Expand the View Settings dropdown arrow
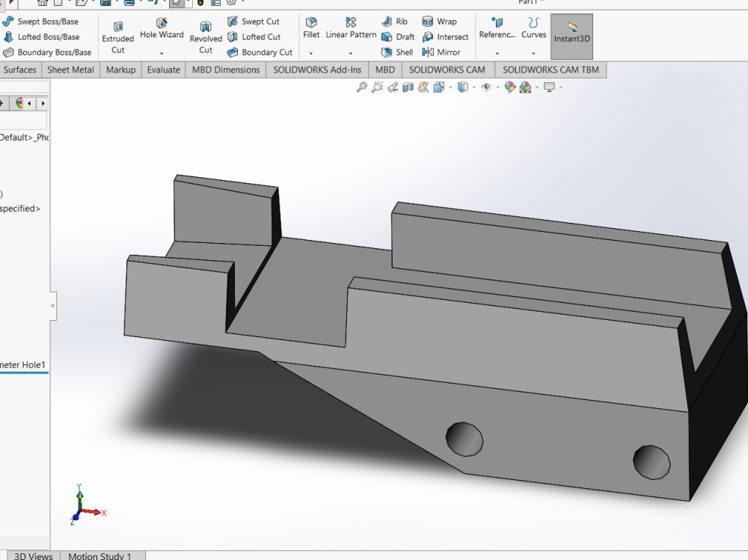Image resolution: width=748 pixels, height=560 pixels. click(560, 87)
